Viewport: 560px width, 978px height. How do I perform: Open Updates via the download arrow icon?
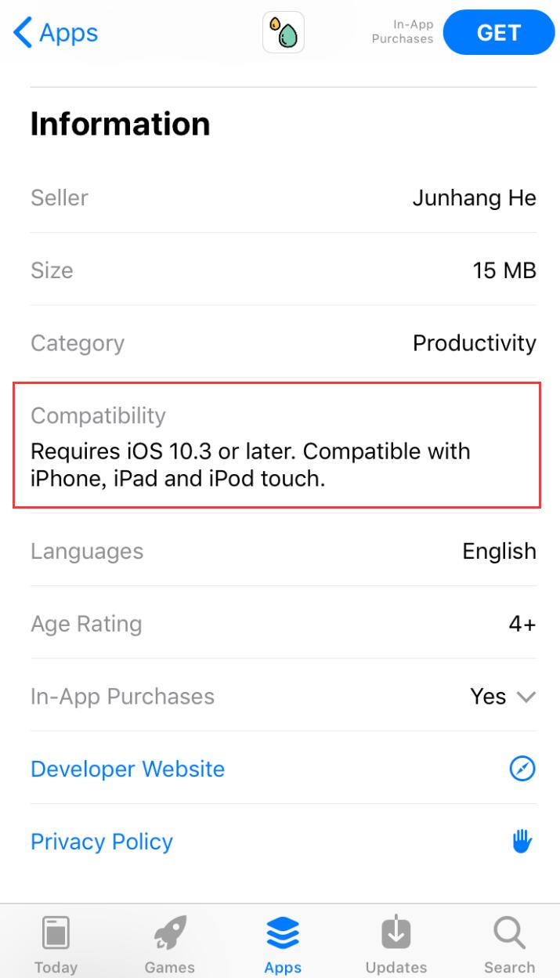tap(396, 933)
